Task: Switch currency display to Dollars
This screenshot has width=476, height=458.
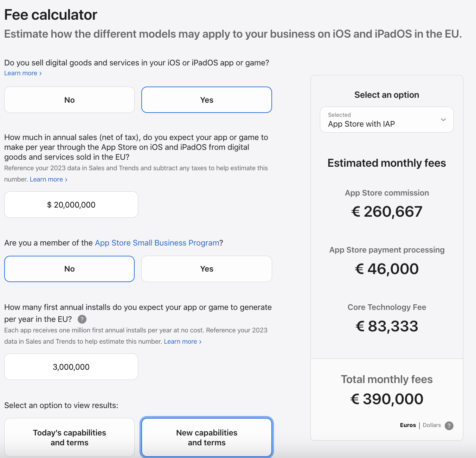Action: (432, 425)
